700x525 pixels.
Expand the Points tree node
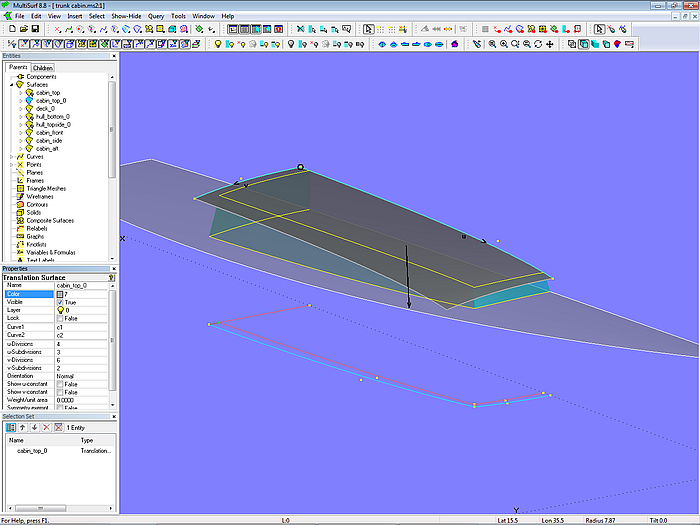pyautogui.click(x=12, y=164)
